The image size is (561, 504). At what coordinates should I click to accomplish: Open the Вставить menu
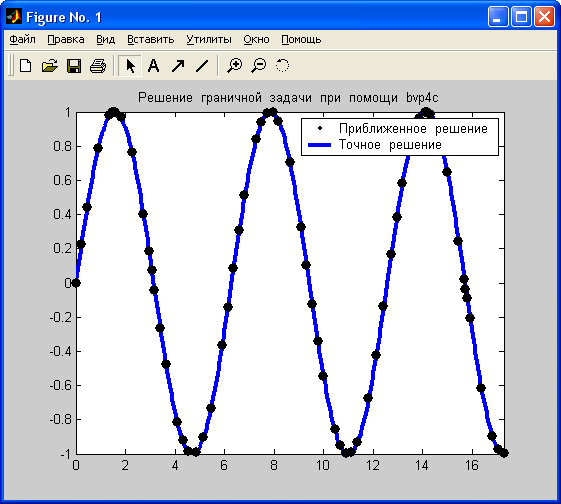point(151,39)
